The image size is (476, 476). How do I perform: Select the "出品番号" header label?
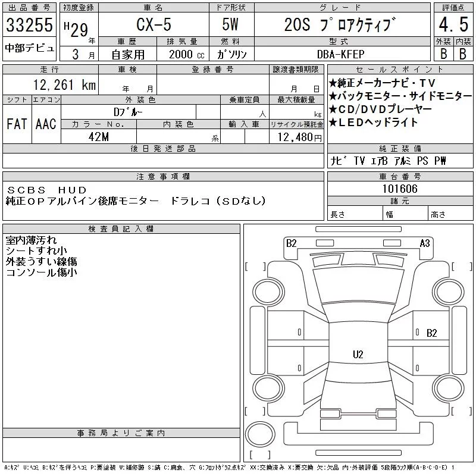(x=29, y=8)
